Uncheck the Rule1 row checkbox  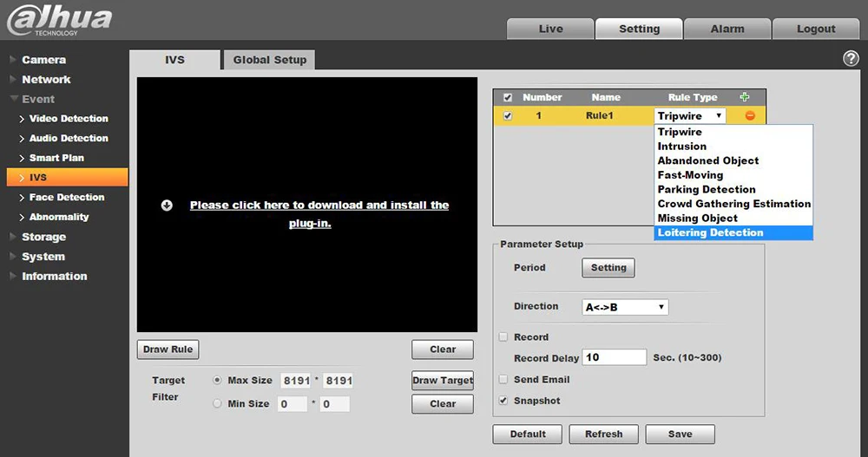coord(508,116)
